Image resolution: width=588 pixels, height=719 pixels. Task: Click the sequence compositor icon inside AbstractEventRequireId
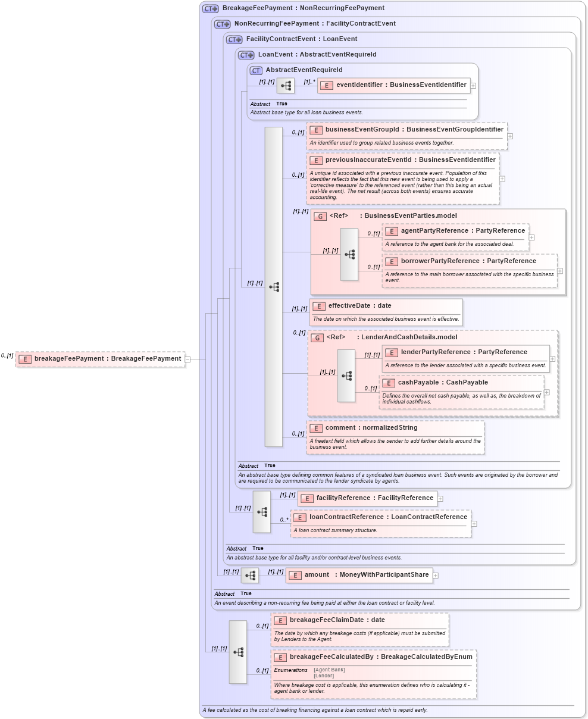coord(286,85)
